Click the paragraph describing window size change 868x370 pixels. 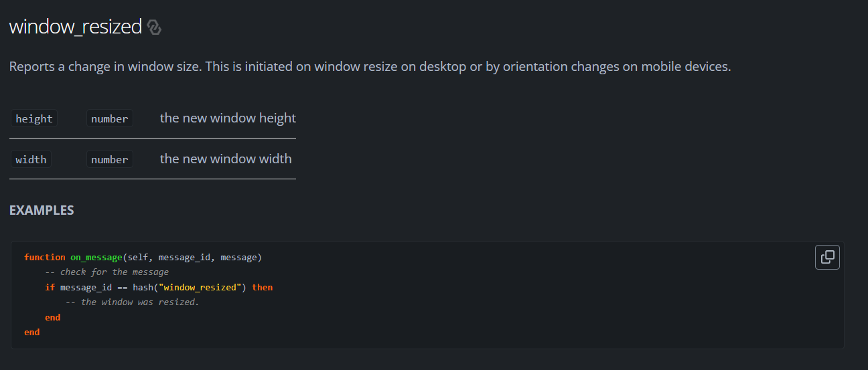[x=370, y=67]
